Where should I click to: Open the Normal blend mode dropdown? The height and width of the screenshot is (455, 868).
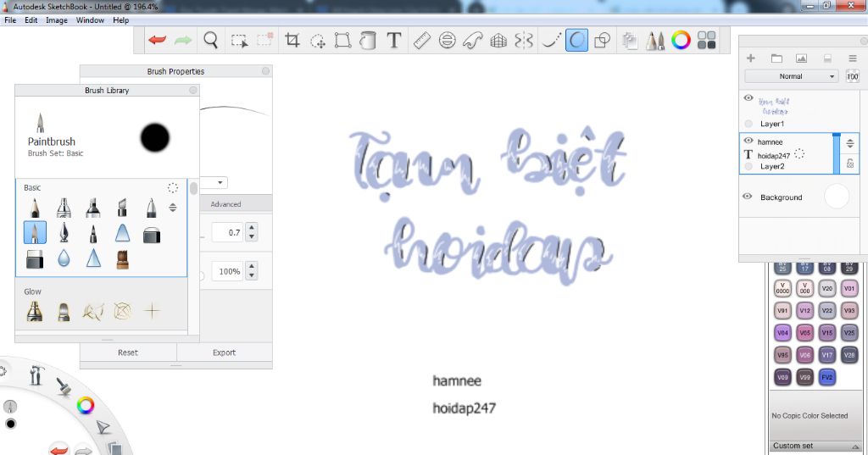point(792,76)
